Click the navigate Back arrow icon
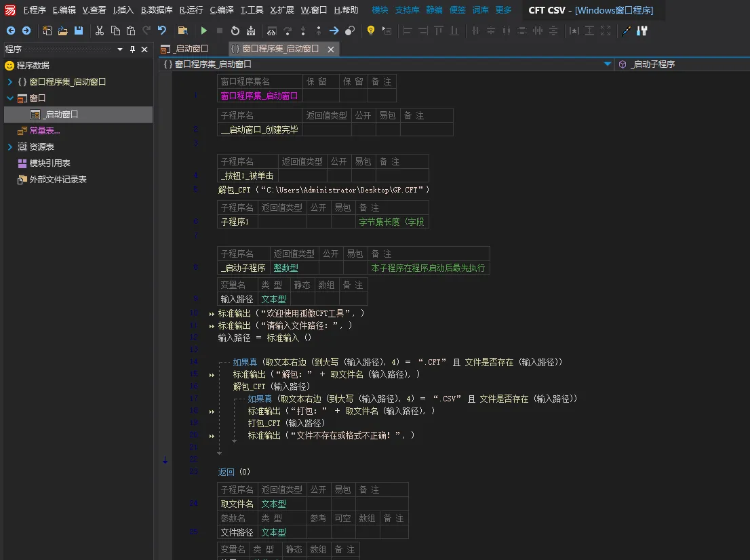Viewport: 750px width, 560px height. 10,31
